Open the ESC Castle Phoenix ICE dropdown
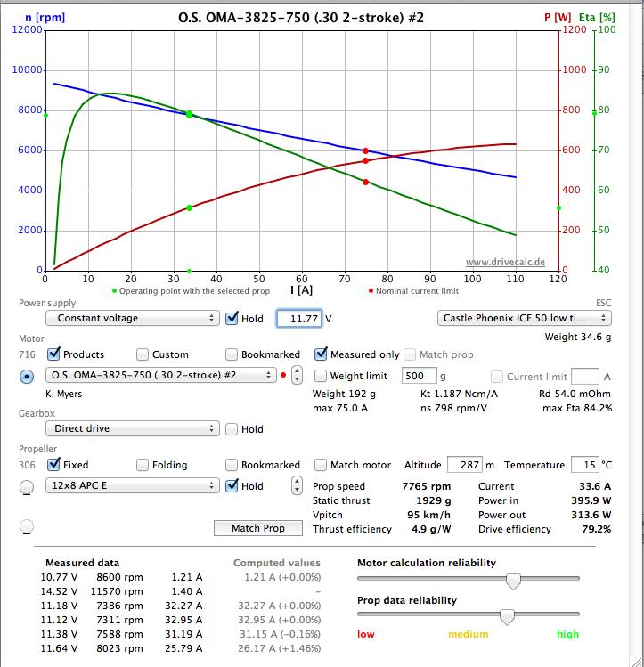The width and height of the screenshot is (644, 667). 524,318
